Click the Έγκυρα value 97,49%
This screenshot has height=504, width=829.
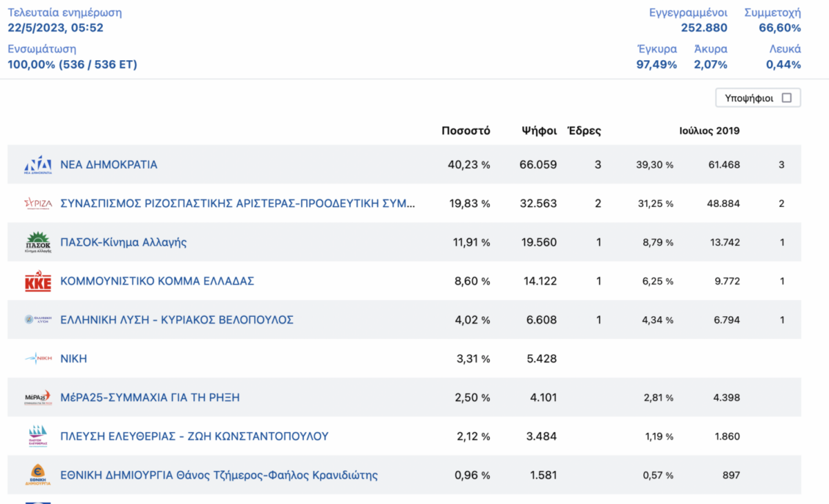click(x=656, y=64)
